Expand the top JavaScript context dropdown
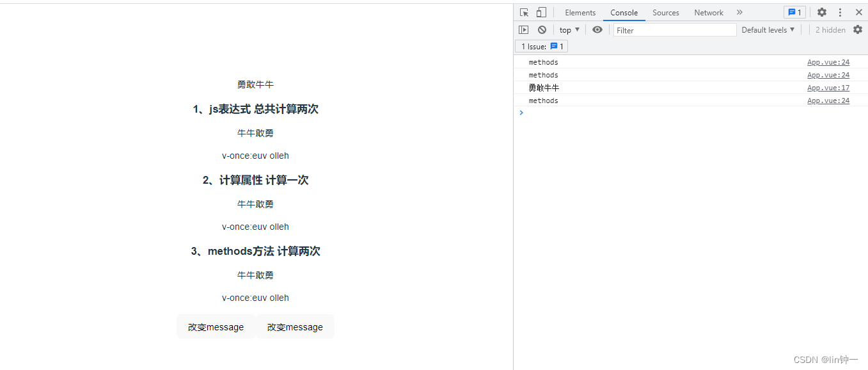 pyautogui.click(x=569, y=30)
